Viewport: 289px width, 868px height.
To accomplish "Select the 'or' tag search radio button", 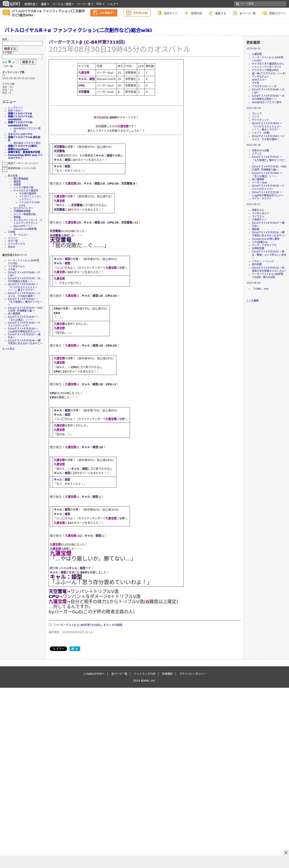I will pos(18,62).
